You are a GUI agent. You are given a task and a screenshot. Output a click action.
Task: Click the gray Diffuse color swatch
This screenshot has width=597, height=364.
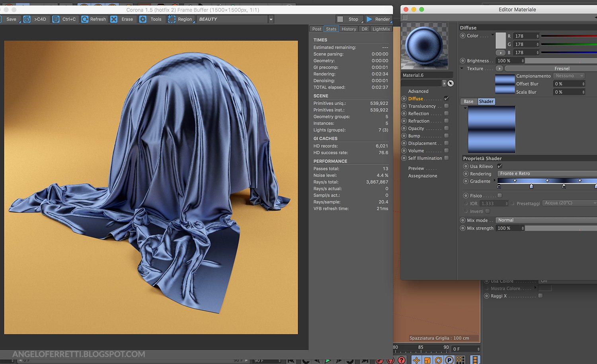coord(501,40)
